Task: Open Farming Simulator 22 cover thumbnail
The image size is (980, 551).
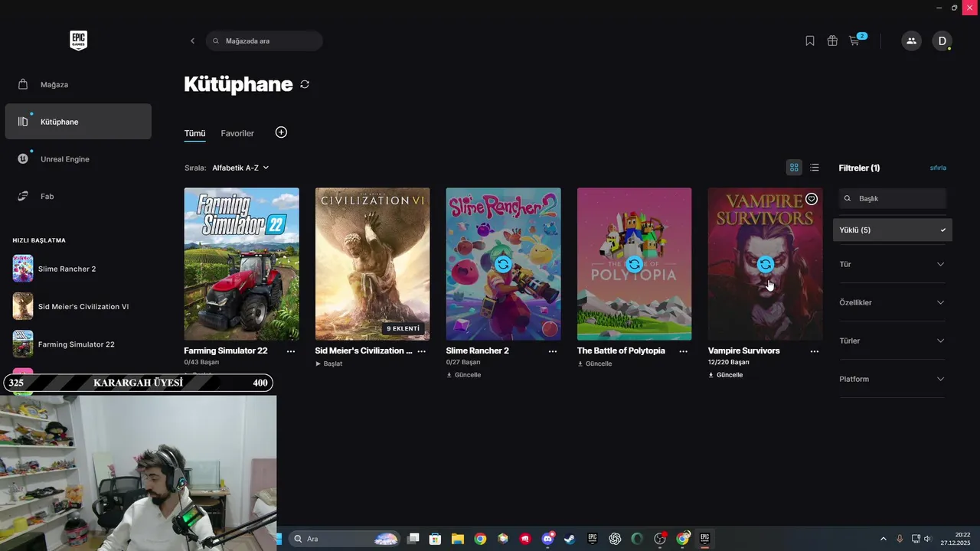Action: tap(241, 264)
